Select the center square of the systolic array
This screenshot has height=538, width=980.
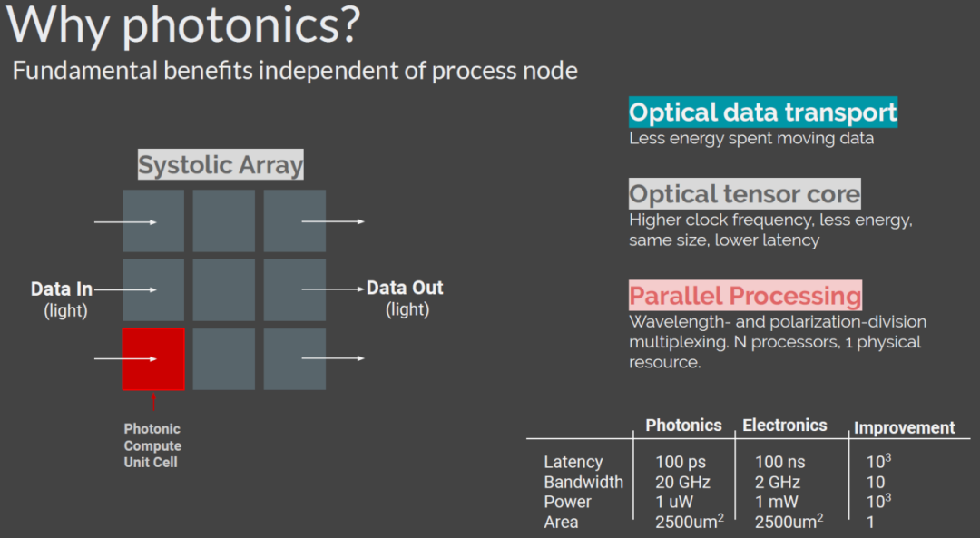pos(224,290)
